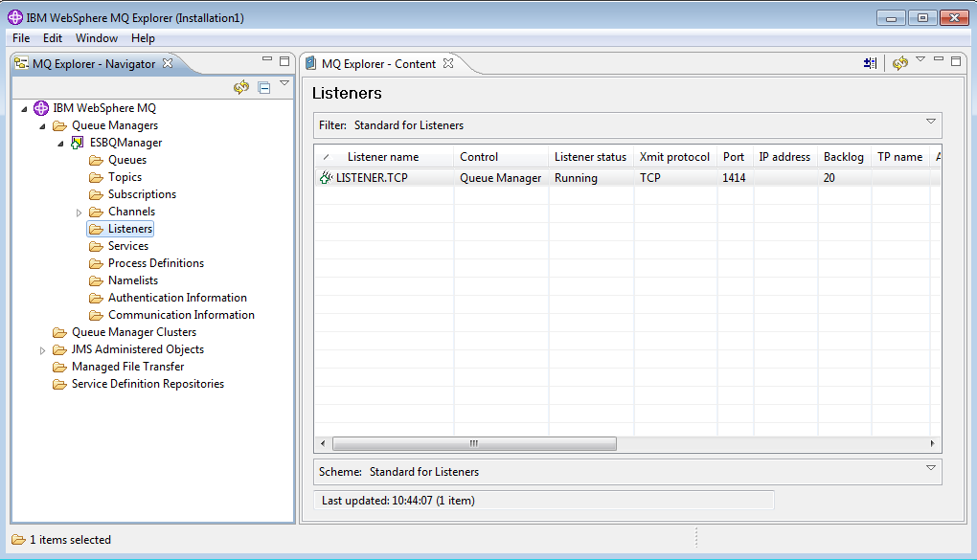Sort by the Listener name column
Viewport: 977px width, 560px height.
tap(383, 157)
